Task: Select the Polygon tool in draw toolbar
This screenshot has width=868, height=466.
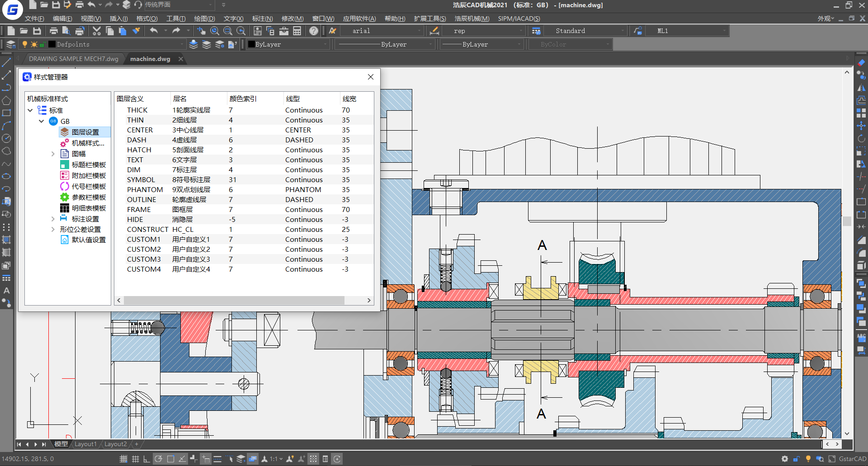Action: pyautogui.click(x=6, y=100)
